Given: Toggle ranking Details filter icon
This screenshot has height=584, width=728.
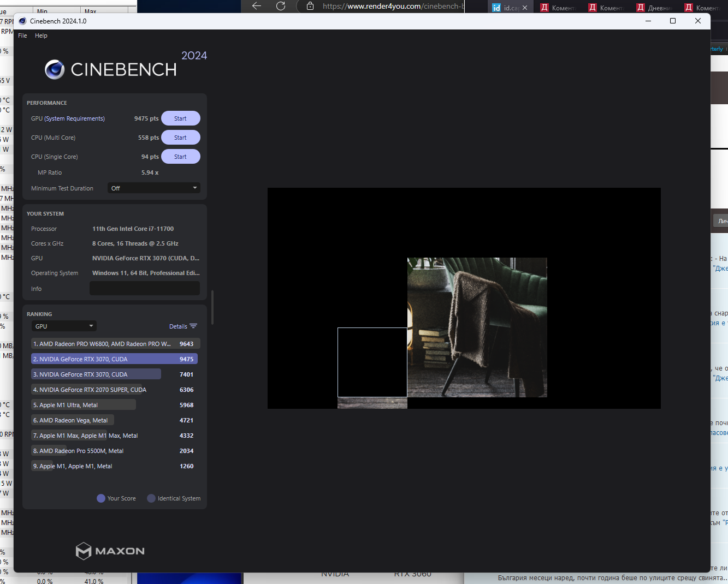Looking at the screenshot, I should tap(193, 326).
